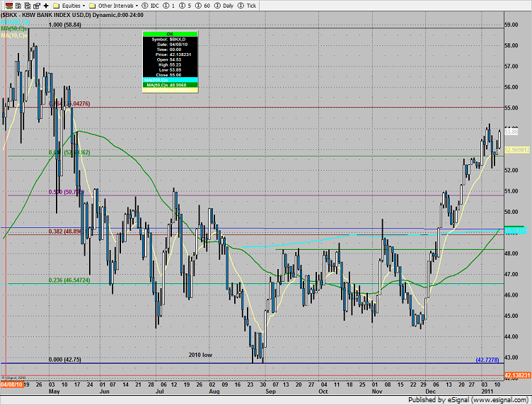The width and height of the screenshot is (532, 405).
Task: Click the Aug month label on time axis
Action: 214,392
